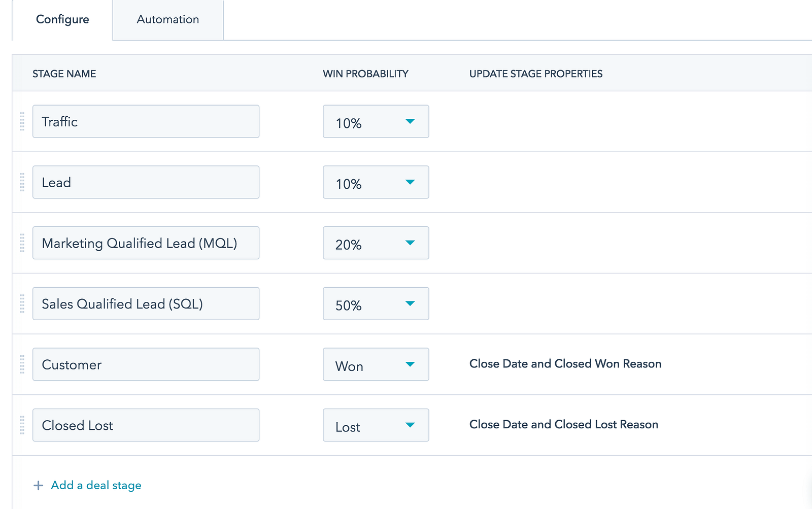Expand the Lead stage win probability dropdown
812x509 pixels.
pyautogui.click(x=376, y=182)
